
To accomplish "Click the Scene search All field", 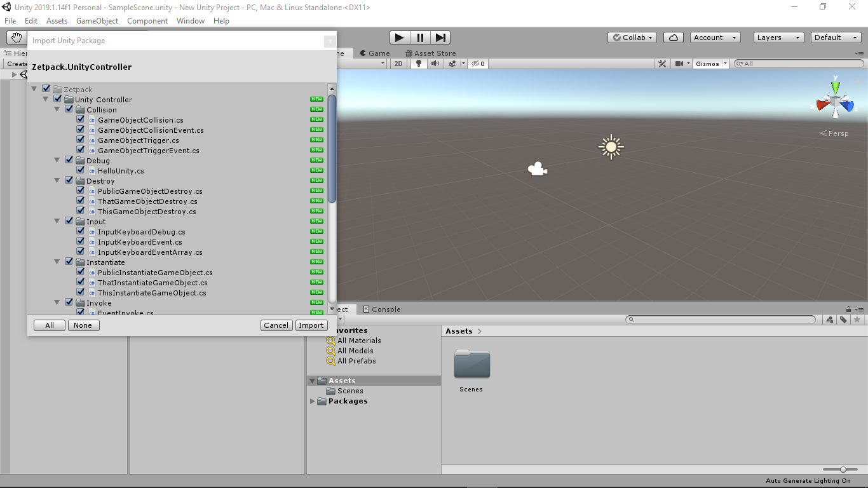I will point(799,64).
